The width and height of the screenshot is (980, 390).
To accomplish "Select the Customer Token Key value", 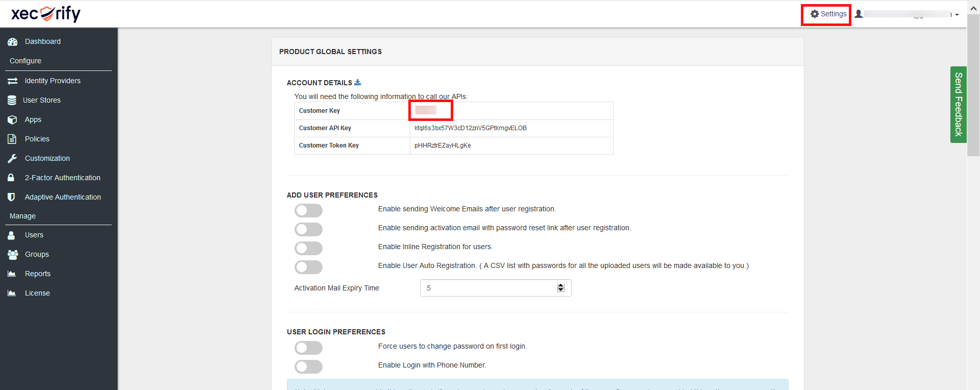I will [x=443, y=145].
